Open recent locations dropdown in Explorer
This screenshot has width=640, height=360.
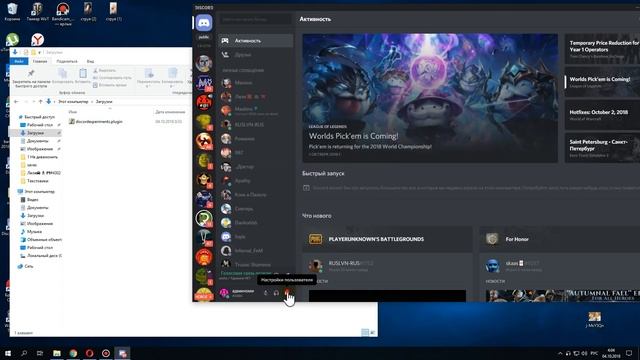tap(34, 101)
